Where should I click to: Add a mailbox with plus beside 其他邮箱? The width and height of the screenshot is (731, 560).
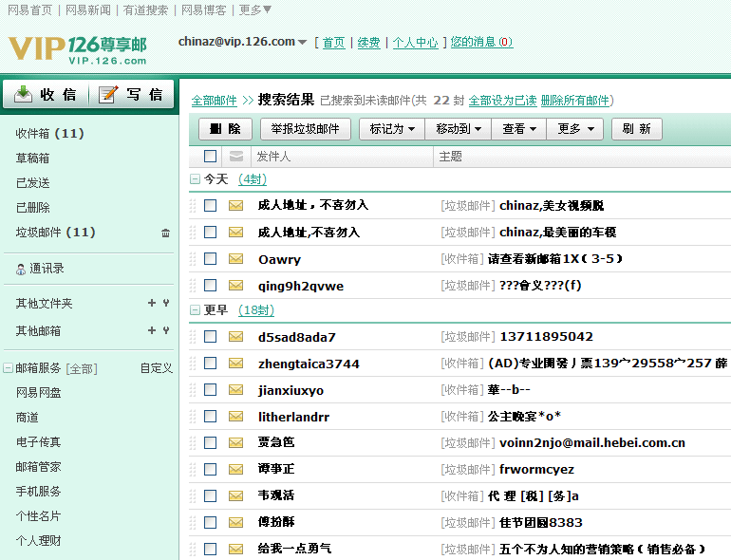[152, 330]
